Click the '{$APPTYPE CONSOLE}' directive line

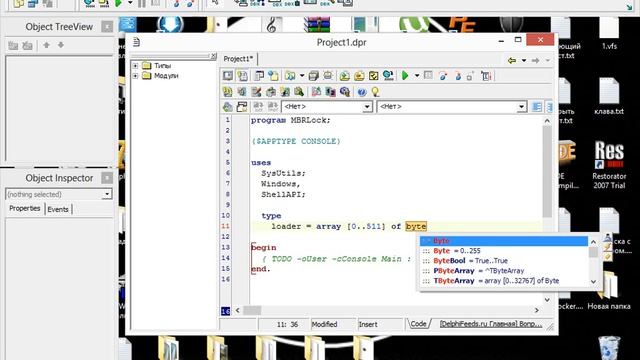tap(296, 142)
